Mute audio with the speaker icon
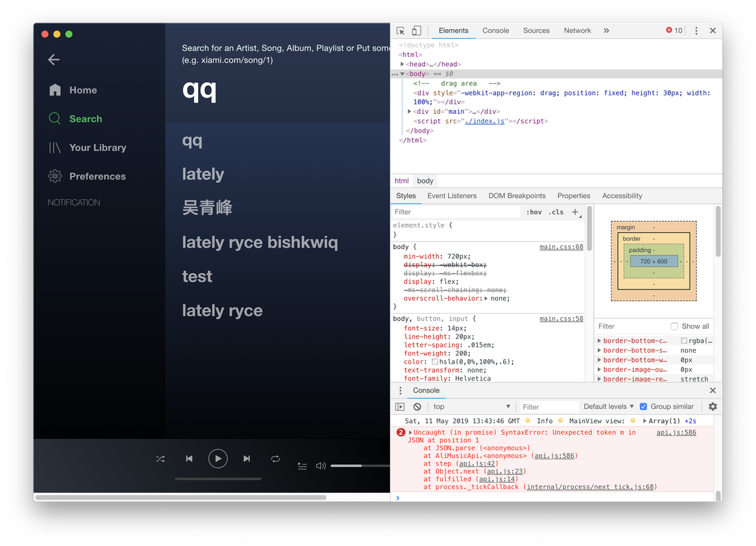The image size is (756, 546). 320,466
